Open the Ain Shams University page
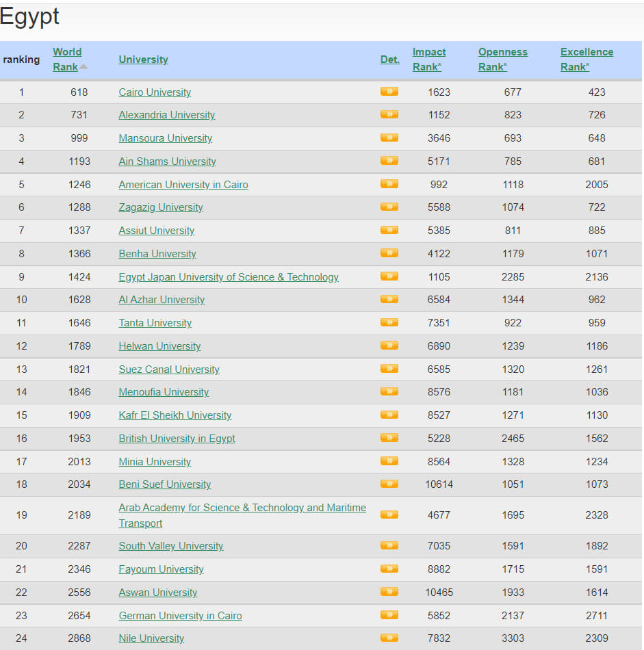Viewport: 644px width, 650px height. (167, 161)
